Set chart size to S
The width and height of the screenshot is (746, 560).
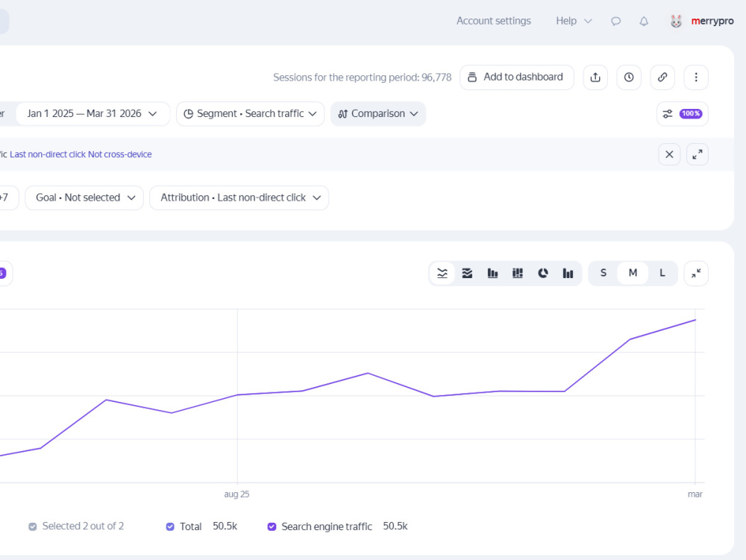point(604,273)
